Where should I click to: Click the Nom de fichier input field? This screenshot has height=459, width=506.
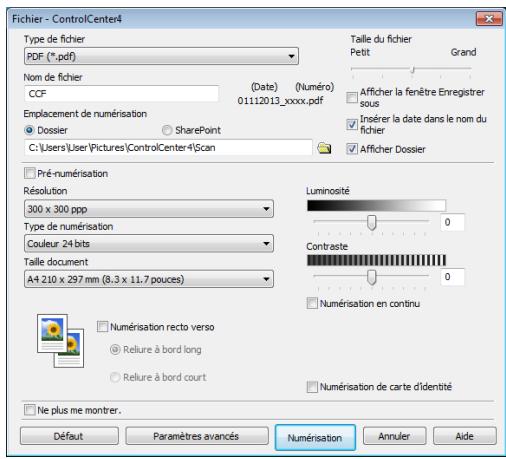(121, 94)
